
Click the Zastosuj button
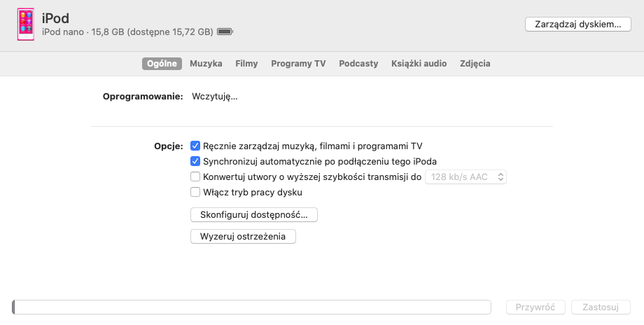[601, 307]
